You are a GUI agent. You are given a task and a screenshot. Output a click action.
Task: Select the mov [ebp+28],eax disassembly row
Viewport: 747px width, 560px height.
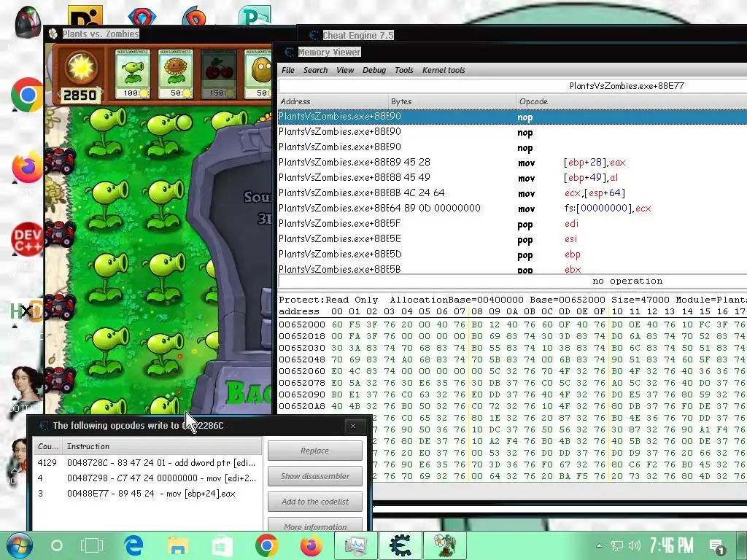coord(512,163)
